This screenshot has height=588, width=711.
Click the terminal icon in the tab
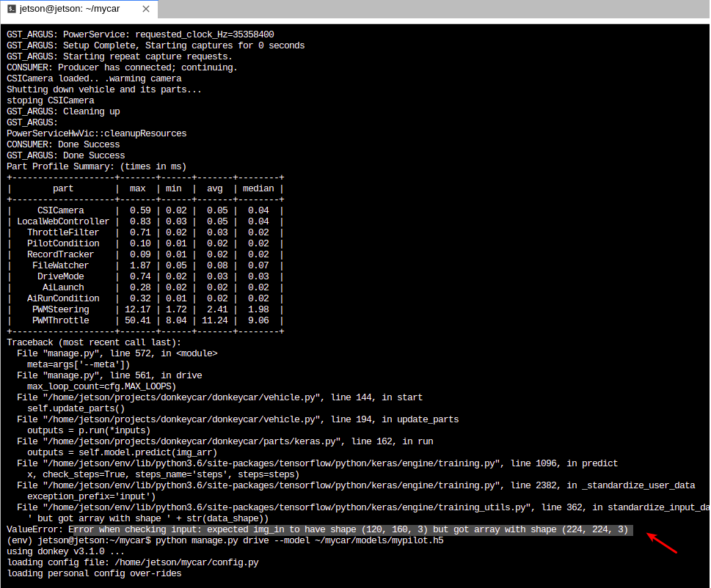tap(12, 9)
